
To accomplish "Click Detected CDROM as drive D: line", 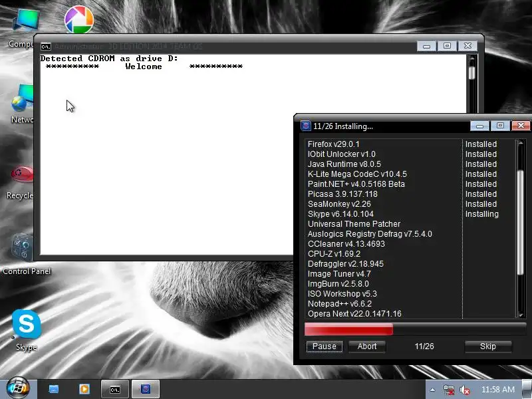I will (x=109, y=59).
